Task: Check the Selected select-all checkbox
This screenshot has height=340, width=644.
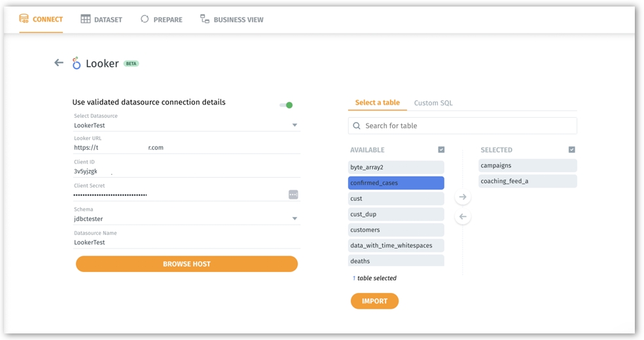Action: click(572, 150)
